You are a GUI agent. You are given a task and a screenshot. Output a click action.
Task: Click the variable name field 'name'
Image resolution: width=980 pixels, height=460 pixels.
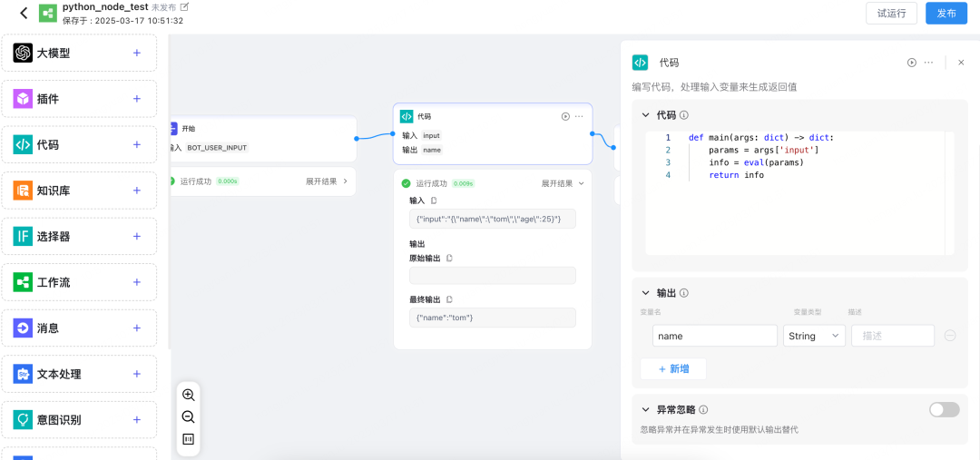[x=714, y=336]
